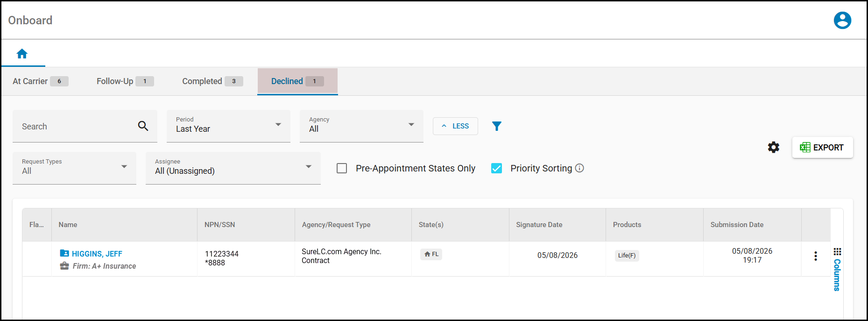Open the Assignee dropdown

tap(233, 168)
